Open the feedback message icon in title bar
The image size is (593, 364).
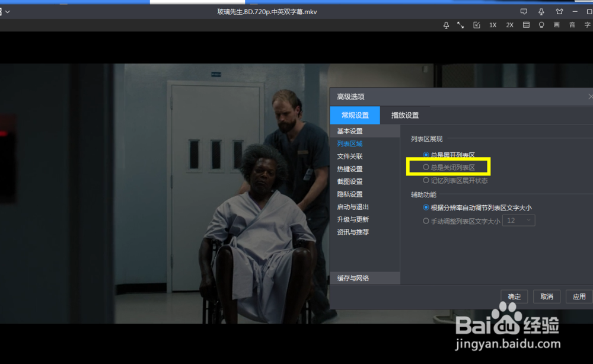click(x=524, y=12)
